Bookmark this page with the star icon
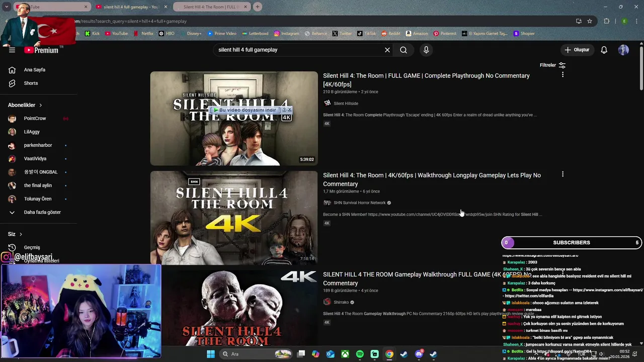Viewport: 644px width, 362px height. coord(590,21)
